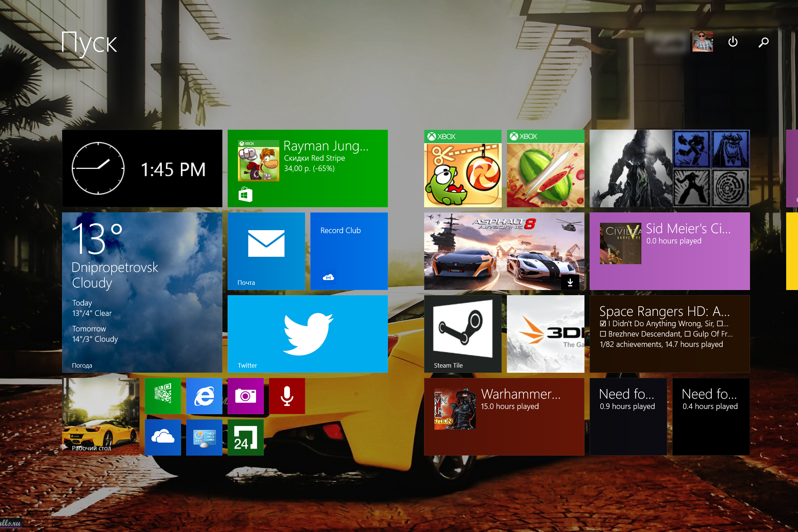Open the Darksiders warrior artwork tile
This screenshot has width=798, height=532.
(x=670, y=168)
